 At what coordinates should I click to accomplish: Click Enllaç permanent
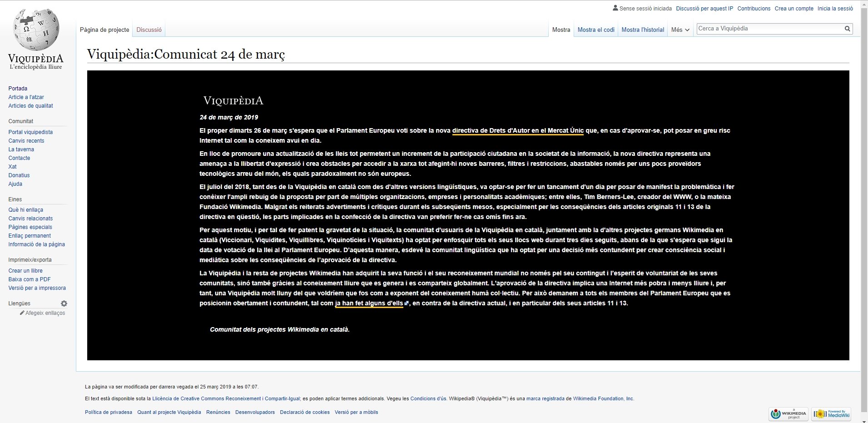point(30,236)
